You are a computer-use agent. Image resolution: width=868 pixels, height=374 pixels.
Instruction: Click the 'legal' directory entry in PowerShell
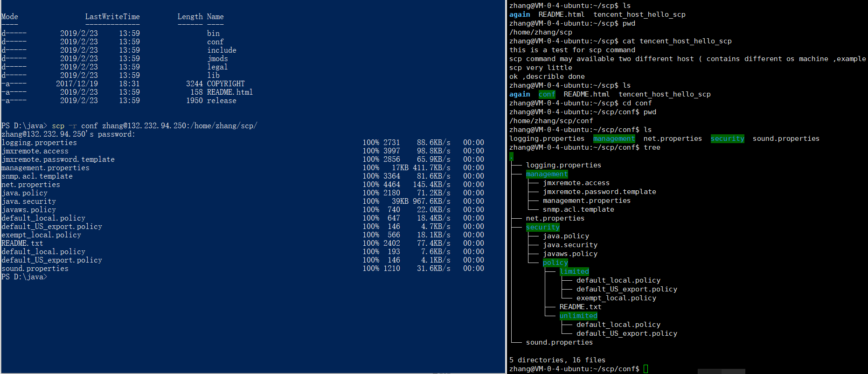pos(217,67)
